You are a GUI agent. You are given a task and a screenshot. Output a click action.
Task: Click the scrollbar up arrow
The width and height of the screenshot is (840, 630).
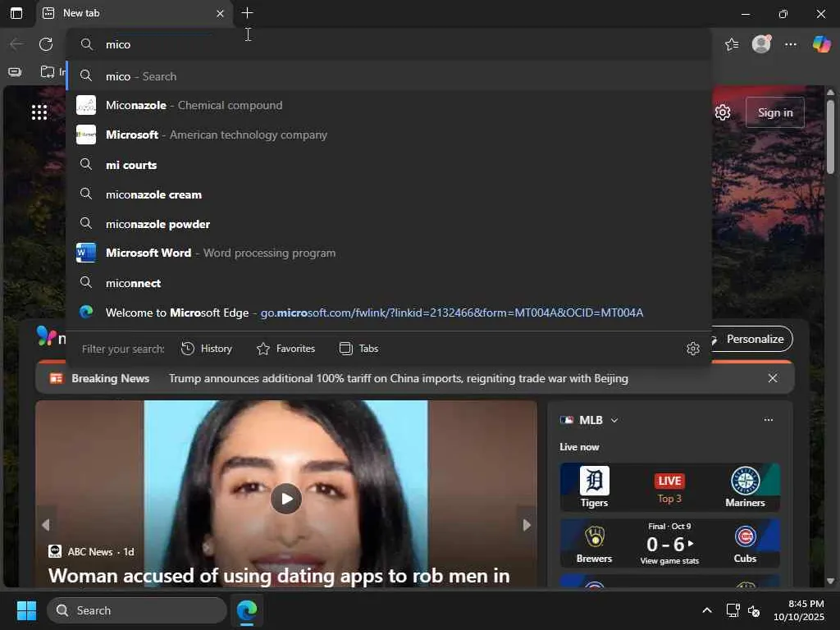click(x=830, y=93)
